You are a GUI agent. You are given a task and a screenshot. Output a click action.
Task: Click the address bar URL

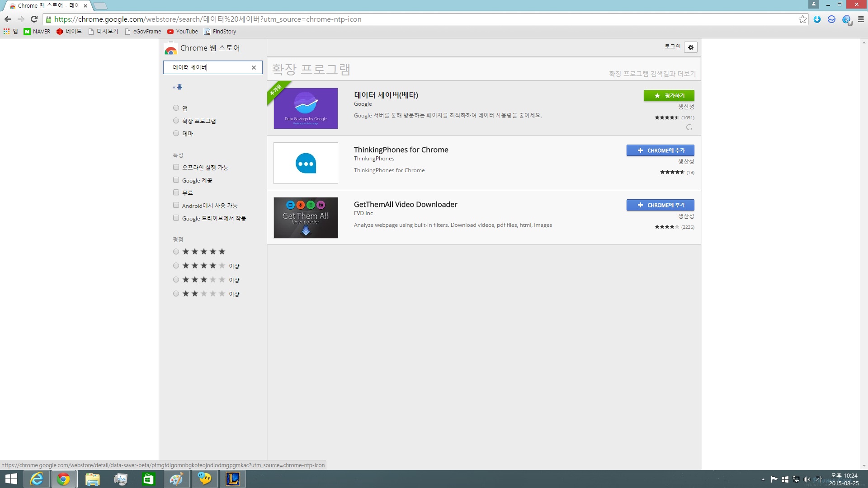click(x=208, y=19)
